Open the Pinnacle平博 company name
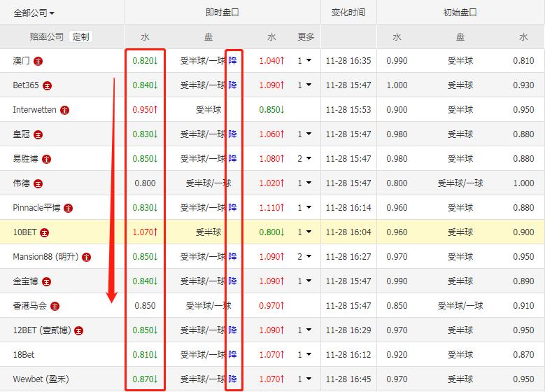This screenshot has height=392, width=545. pos(36,208)
